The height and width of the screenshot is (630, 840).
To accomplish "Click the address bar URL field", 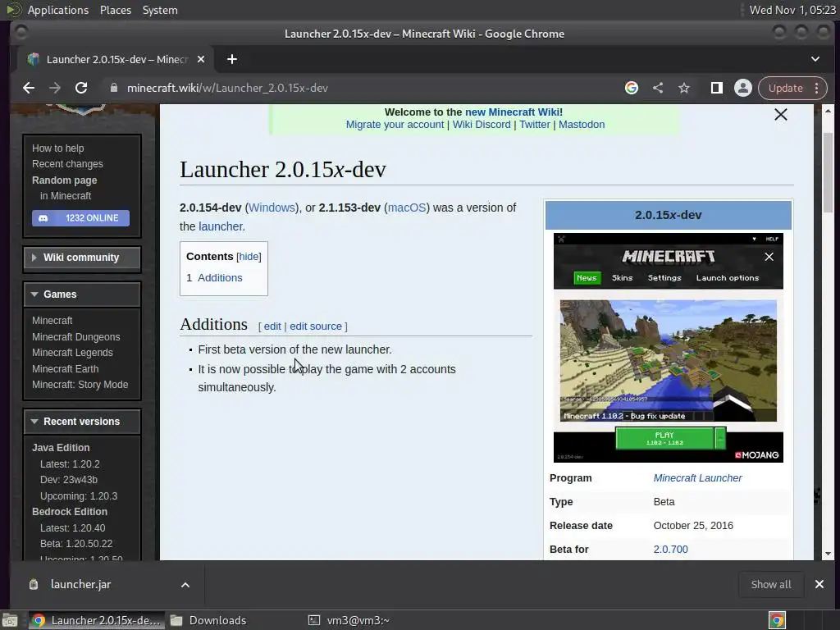I will tap(364, 88).
